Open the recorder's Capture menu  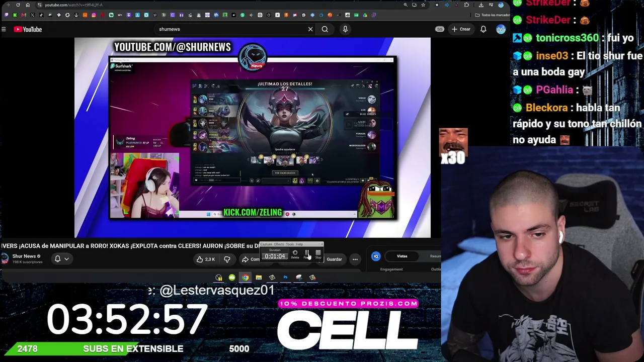(x=266, y=244)
